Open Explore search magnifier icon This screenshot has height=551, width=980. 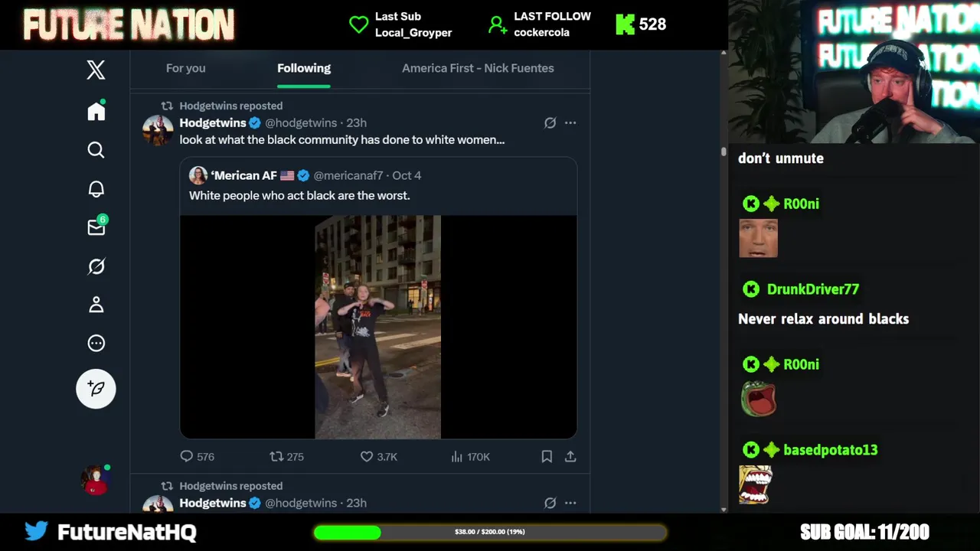point(96,150)
